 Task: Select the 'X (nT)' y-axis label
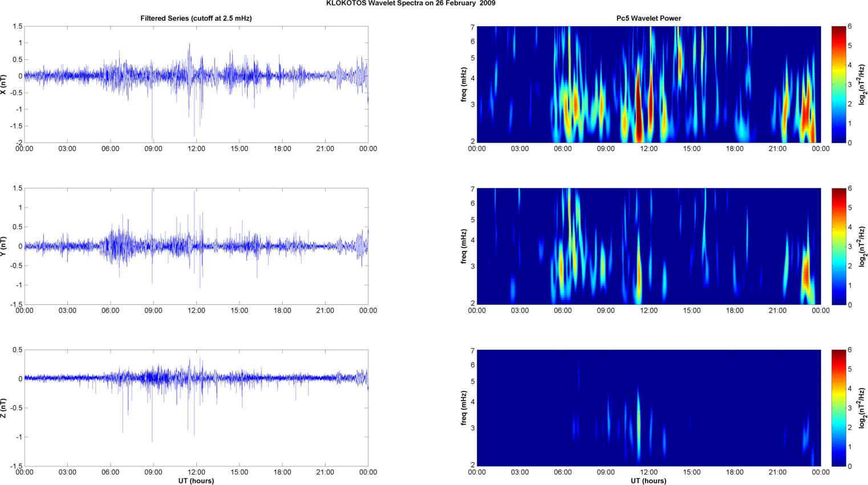pos(4,84)
